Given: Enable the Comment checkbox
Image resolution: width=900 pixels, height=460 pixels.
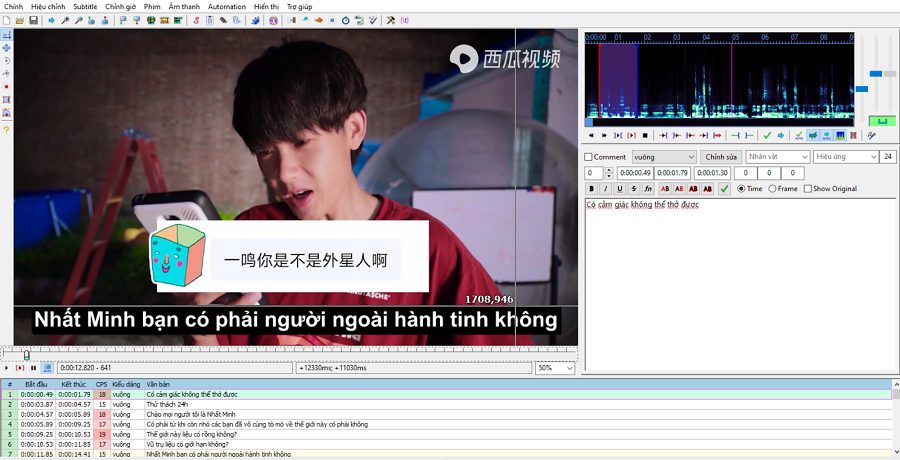Looking at the screenshot, I should [x=589, y=157].
